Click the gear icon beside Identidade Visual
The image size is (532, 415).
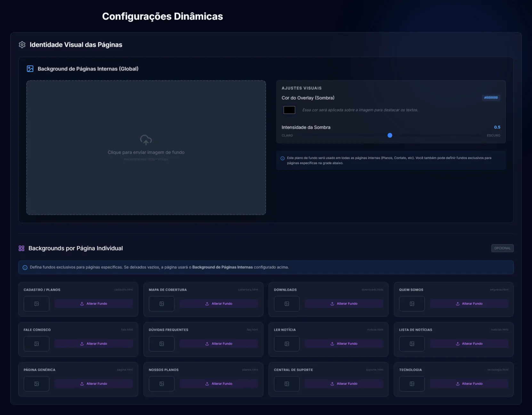pyautogui.click(x=22, y=45)
